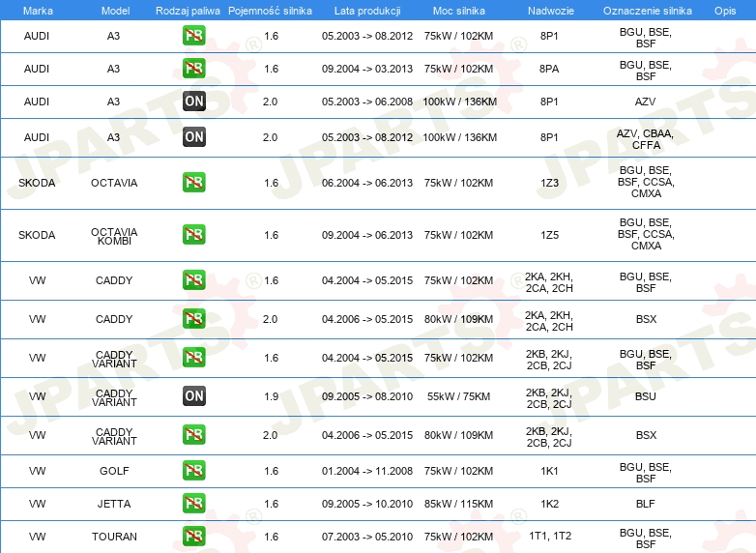
Task: Click petrol icon in VW Golf row
Action: tap(193, 471)
